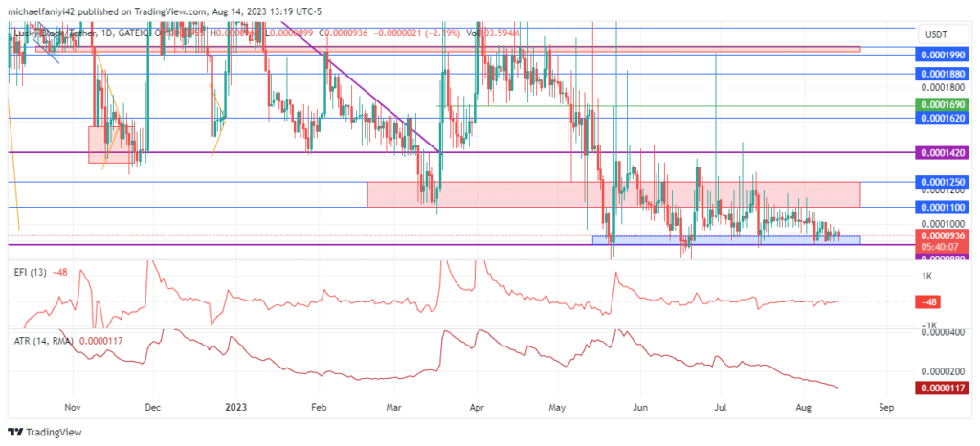Image resolution: width=980 pixels, height=446 pixels.
Task: Click the Jul label on time axis
Action: pos(721,408)
